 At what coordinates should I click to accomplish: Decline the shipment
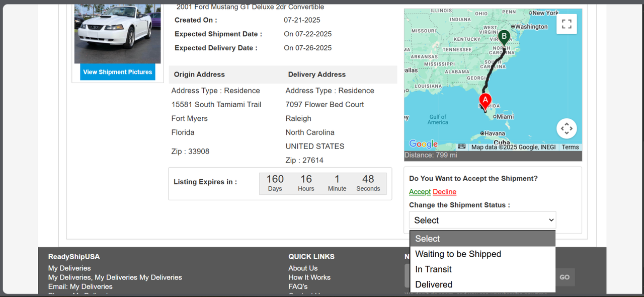[445, 192]
